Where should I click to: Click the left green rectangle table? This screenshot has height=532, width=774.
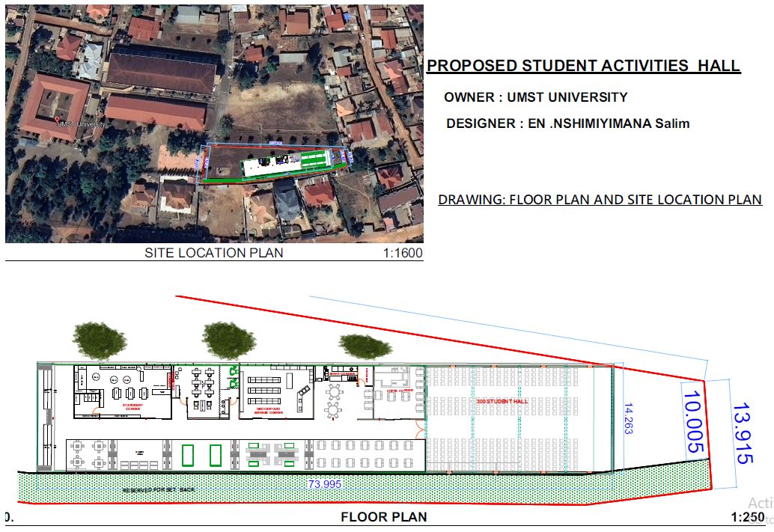189,454
